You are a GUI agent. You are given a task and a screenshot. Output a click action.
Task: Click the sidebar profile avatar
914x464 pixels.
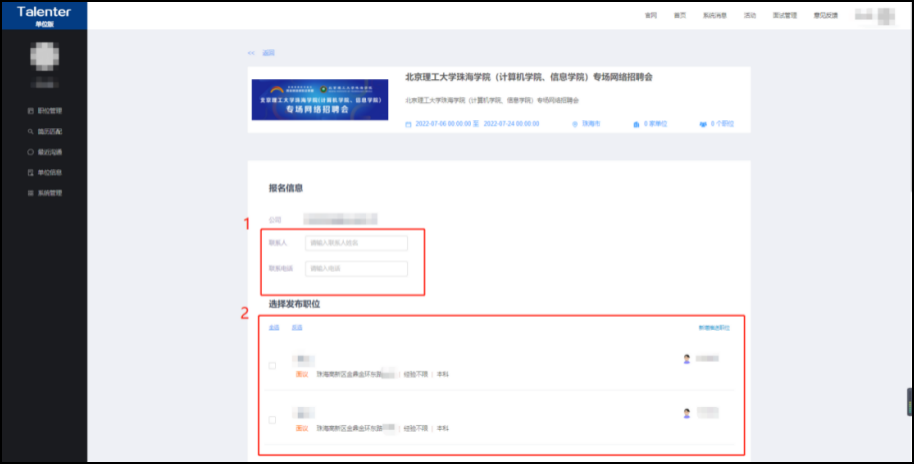(x=44, y=57)
